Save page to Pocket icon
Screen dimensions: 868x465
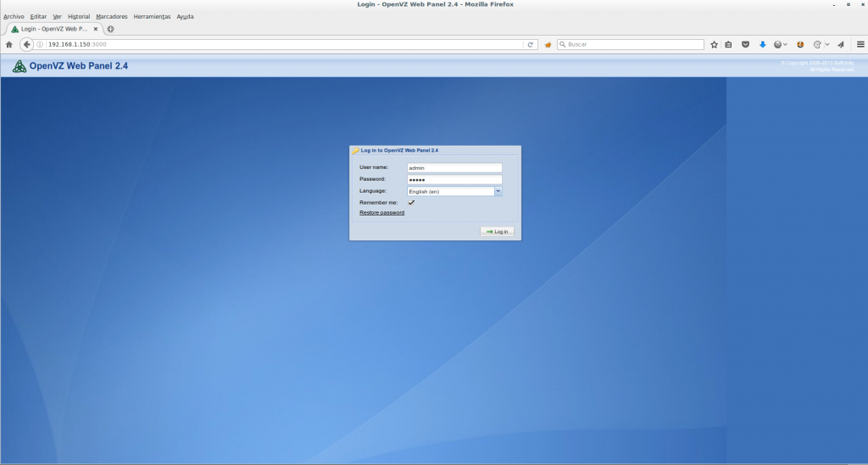click(746, 44)
